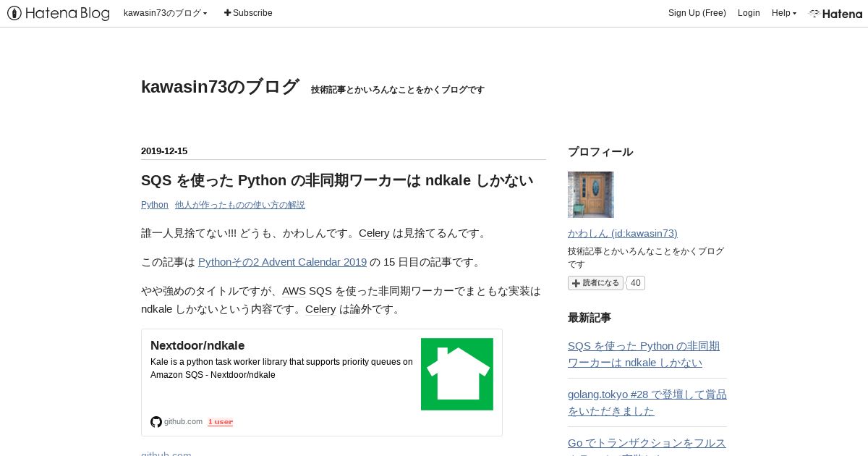Click the AWS keyword link
This screenshot has width=868, height=456.
(x=294, y=291)
